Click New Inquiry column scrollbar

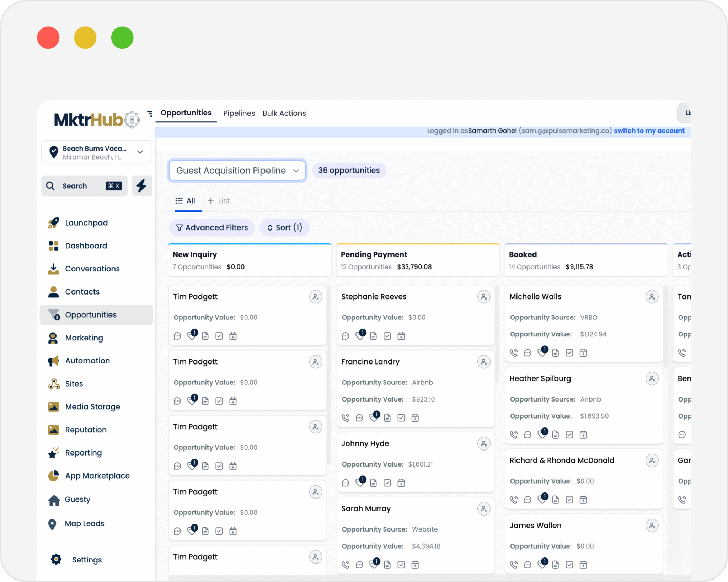(x=329, y=375)
